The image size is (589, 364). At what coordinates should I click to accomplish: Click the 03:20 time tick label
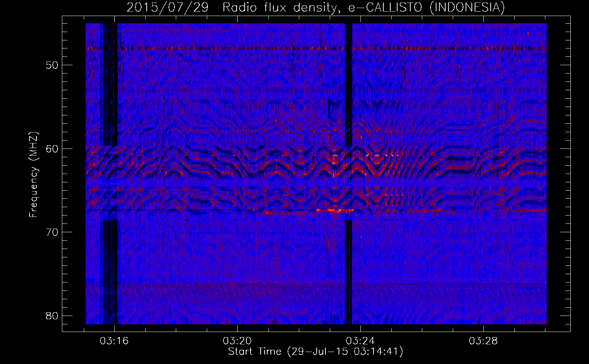pyautogui.click(x=237, y=341)
